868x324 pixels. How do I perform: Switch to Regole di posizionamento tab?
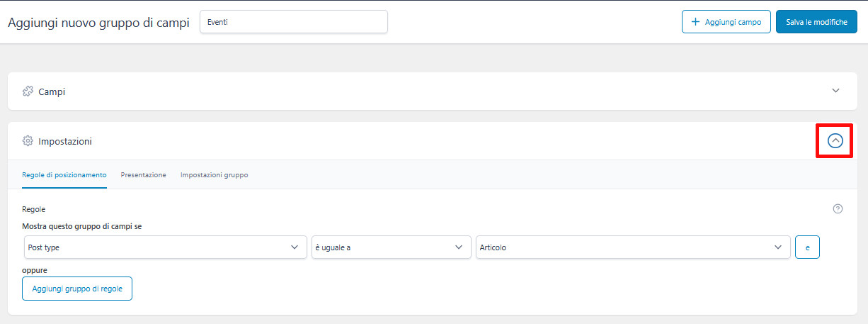64,174
